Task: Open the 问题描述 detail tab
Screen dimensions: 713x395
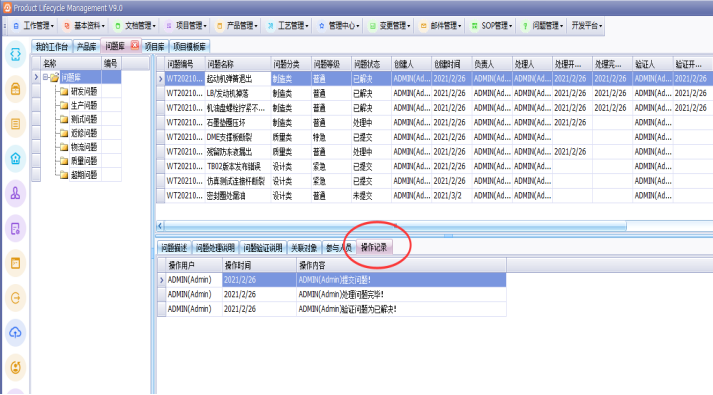Action: (x=174, y=248)
